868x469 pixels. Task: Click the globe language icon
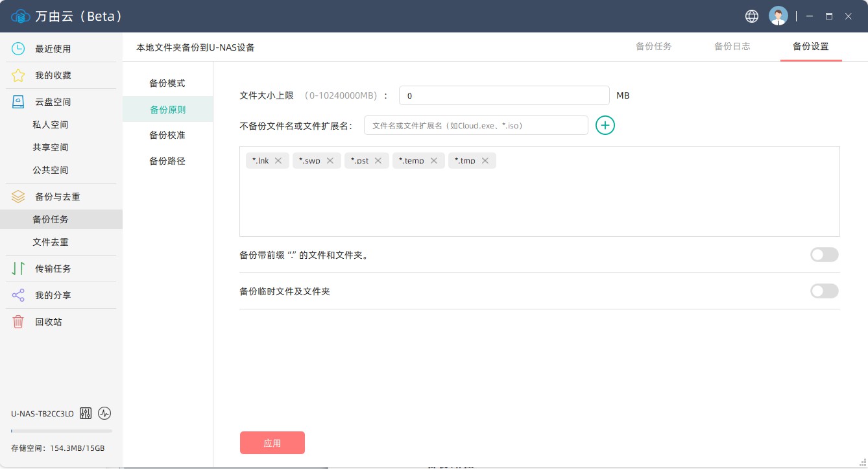pyautogui.click(x=752, y=16)
